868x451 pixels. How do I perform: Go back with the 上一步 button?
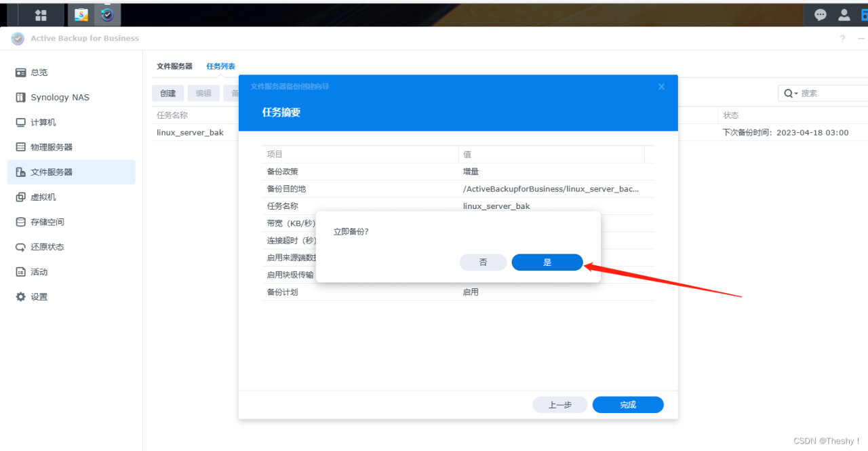click(x=559, y=404)
